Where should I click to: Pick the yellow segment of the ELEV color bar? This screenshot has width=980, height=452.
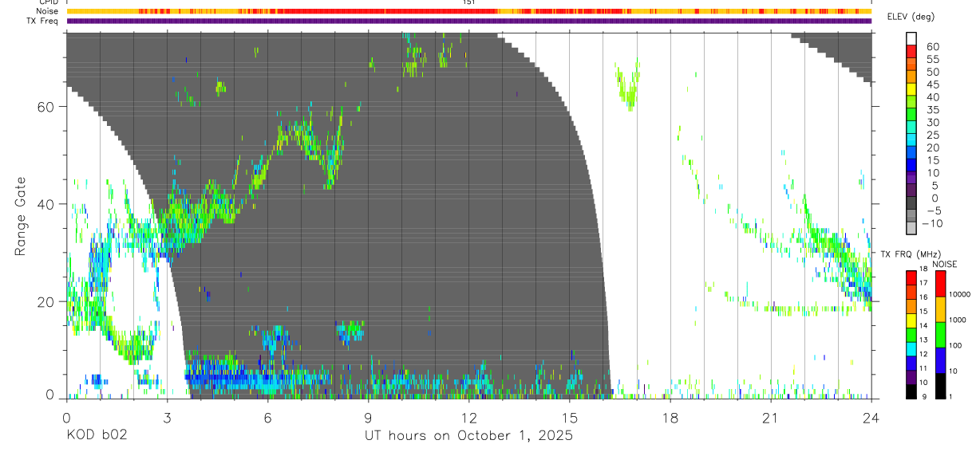pyautogui.click(x=912, y=89)
